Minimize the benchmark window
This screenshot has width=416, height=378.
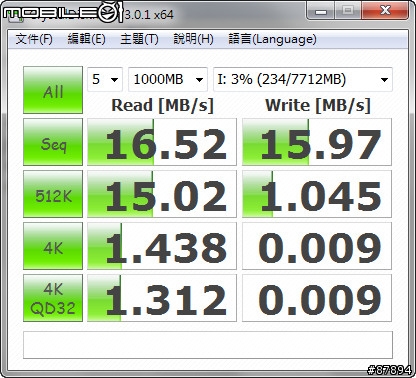320,11
